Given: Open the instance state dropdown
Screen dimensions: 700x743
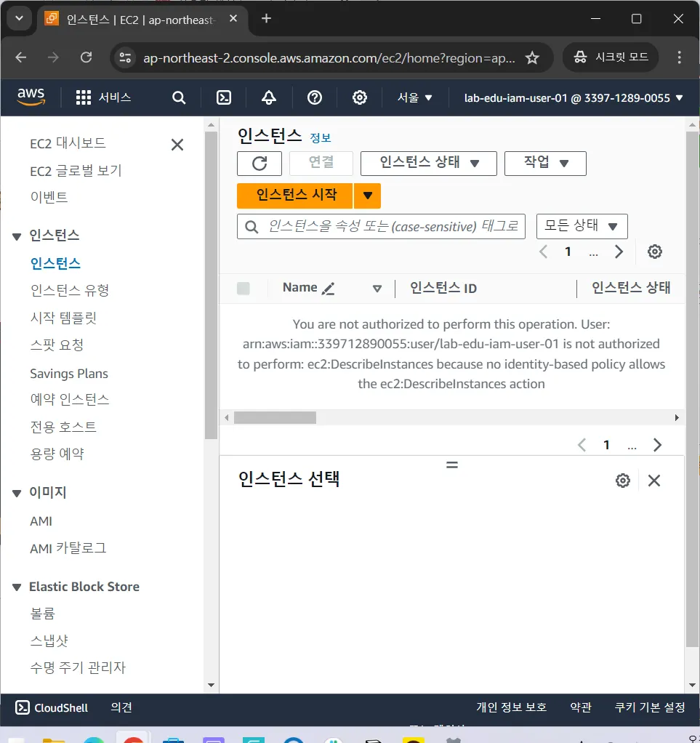Looking at the screenshot, I should tap(428, 164).
